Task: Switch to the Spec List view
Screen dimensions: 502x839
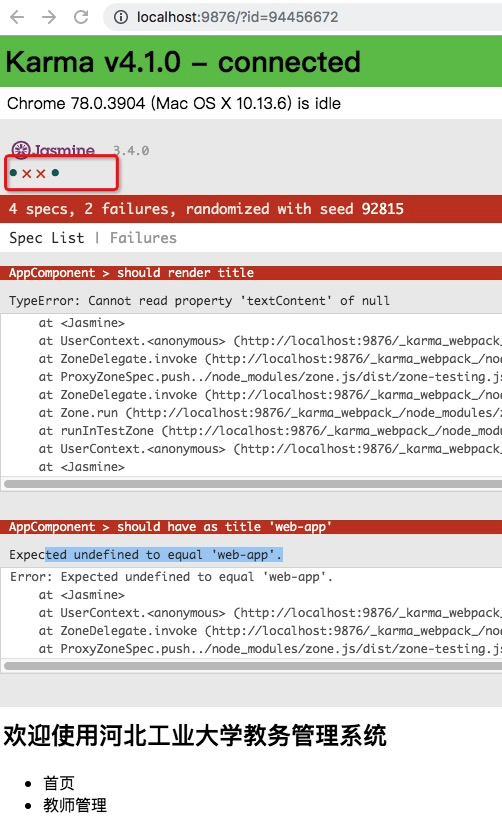Action: [47, 238]
